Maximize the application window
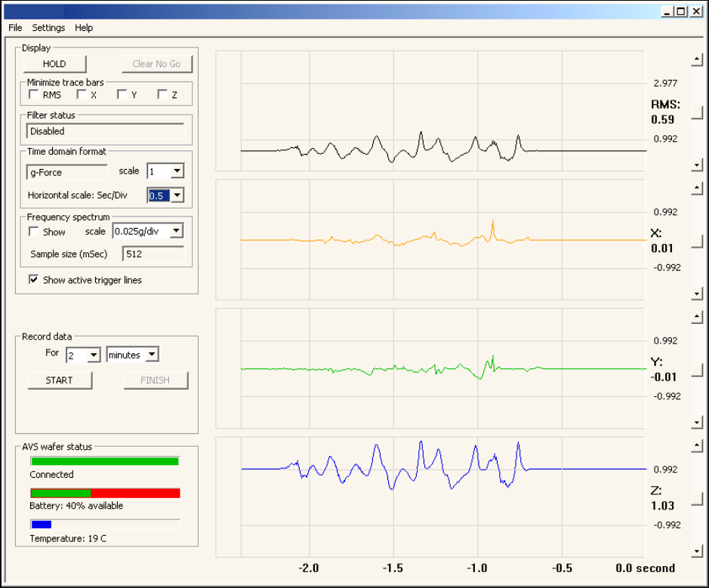Image resolution: width=709 pixels, height=588 pixels. 681,11
